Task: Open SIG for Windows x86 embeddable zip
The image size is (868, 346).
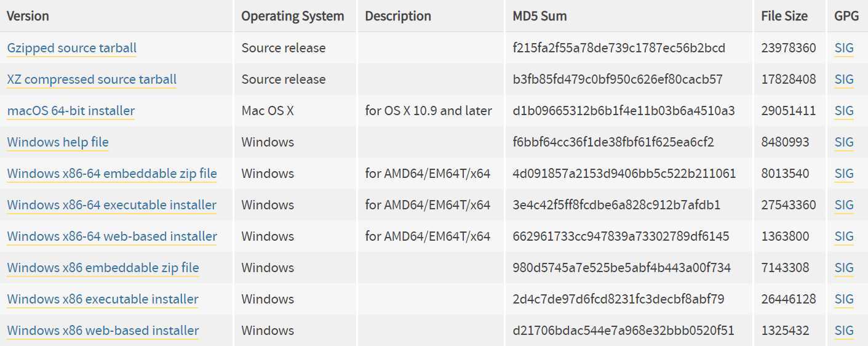Action: tap(844, 268)
